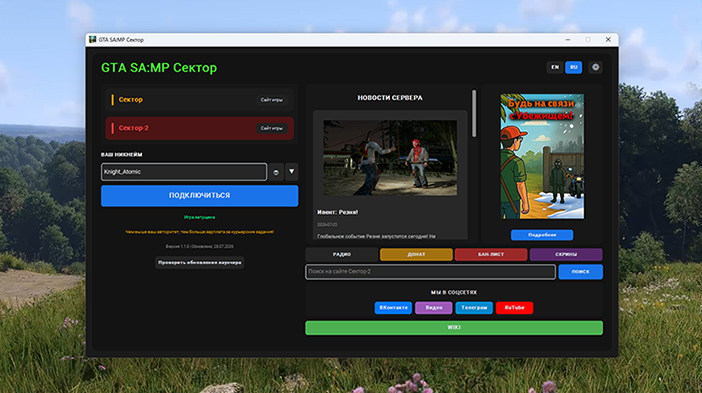Image resolution: width=702 pixels, height=393 pixels.
Task: Click the round icon beside nickname field
Action: [x=276, y=172]
